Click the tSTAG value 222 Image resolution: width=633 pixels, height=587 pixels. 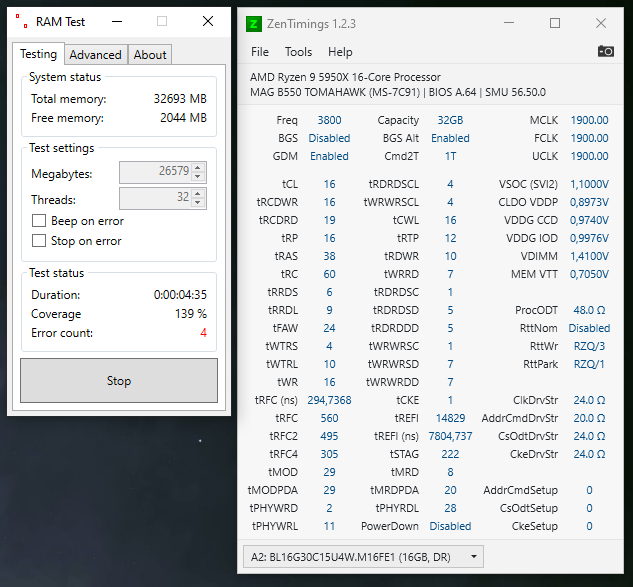[x=450, y=454]
